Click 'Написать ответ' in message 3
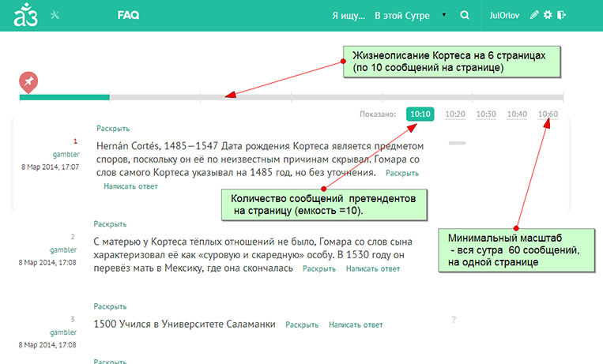This screenshot has width=603, height=364. [x=356, y=325]
